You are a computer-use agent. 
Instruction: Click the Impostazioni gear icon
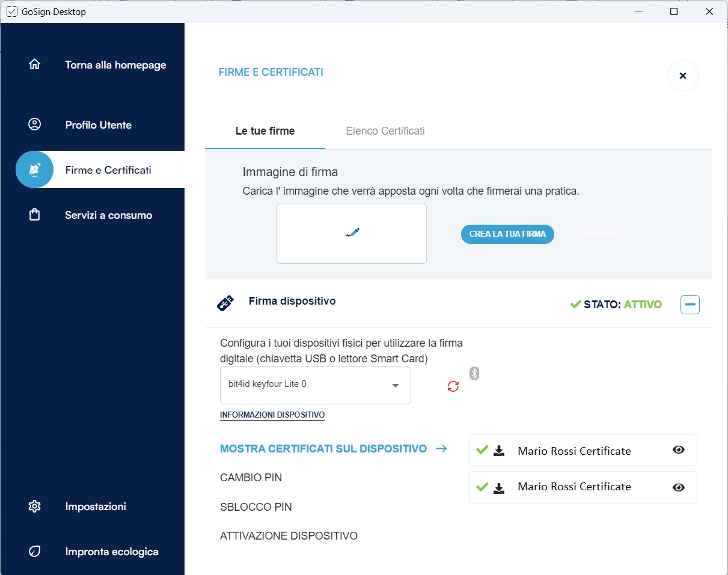click(x=35, y=507)
